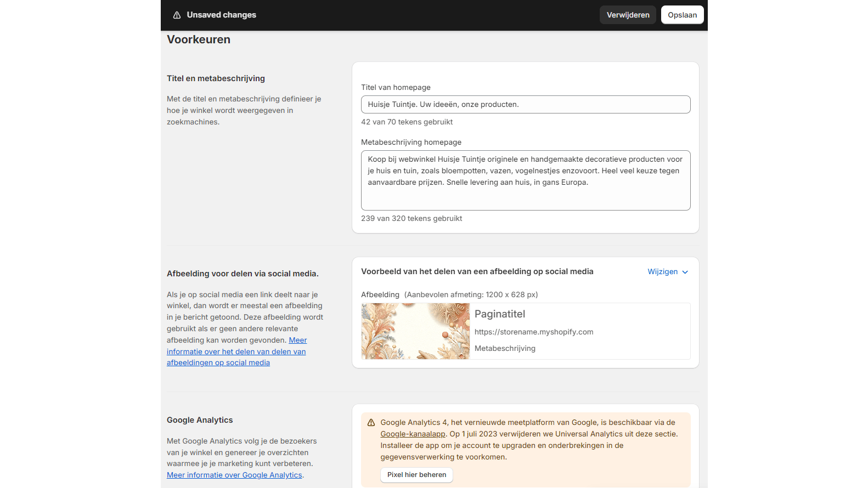The height and width of the screenshot is (488, 868).
Task: Click the Metabeschrijving text in the social preview
Action: click(x=505, y=349)
